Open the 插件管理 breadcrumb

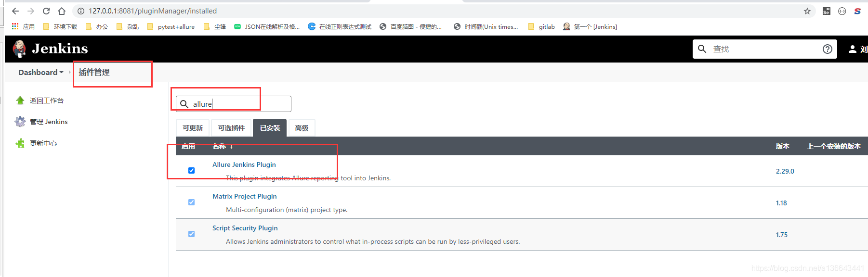94,72
